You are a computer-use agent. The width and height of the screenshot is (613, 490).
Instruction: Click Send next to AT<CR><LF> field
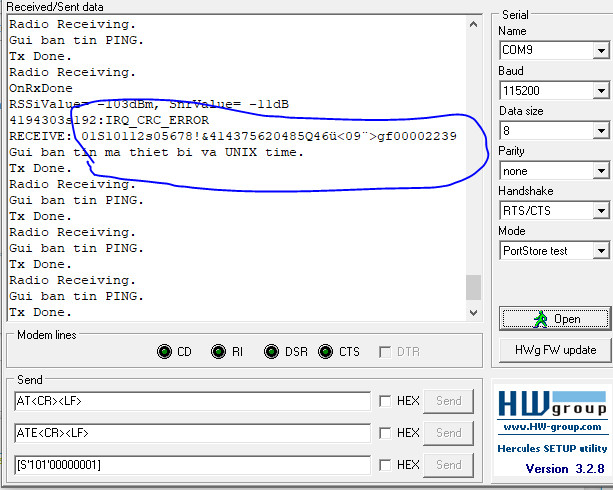coord(448,401)
